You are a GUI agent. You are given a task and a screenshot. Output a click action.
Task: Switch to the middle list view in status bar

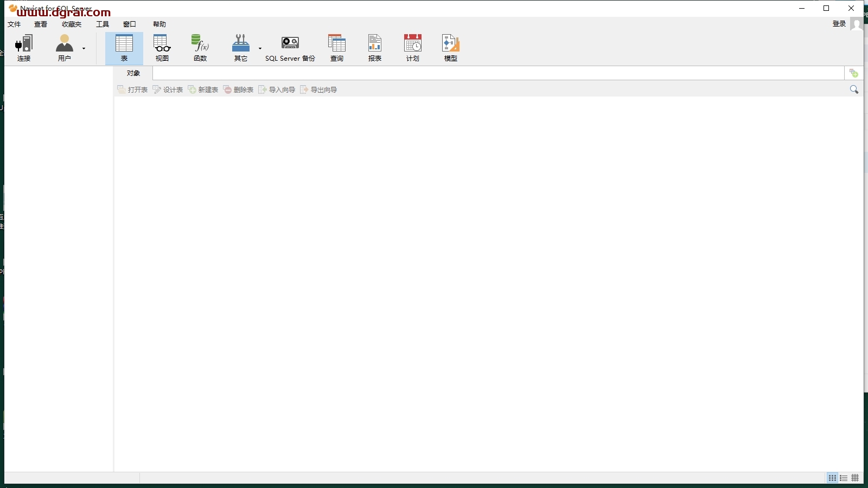(x=844, y=478)
